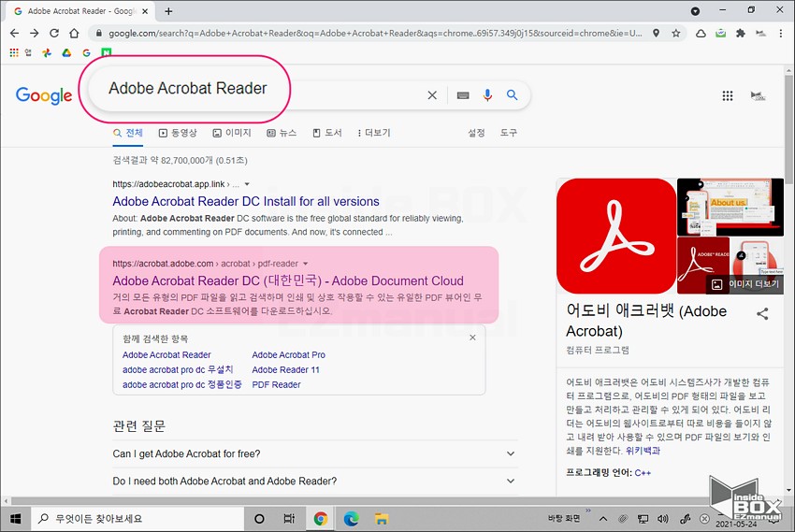Expand adobeacrobat.app.link result options arrow

click(x=247, y=184)
